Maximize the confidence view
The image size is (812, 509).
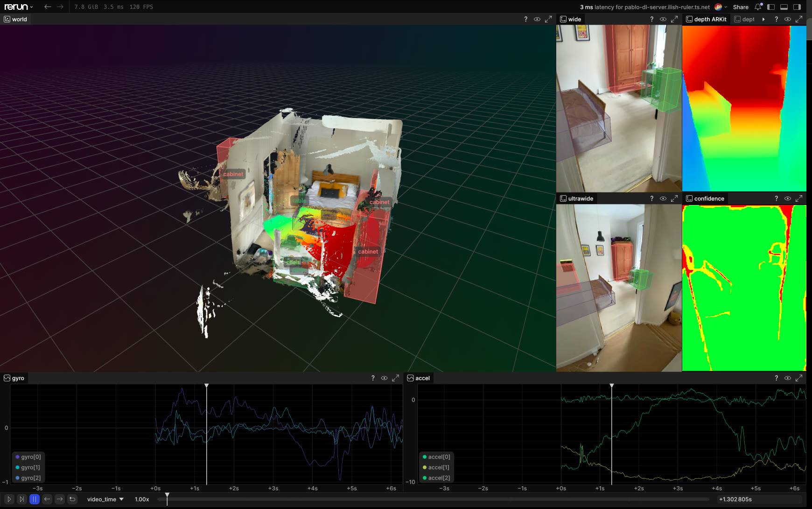click(x=799, y=198)
